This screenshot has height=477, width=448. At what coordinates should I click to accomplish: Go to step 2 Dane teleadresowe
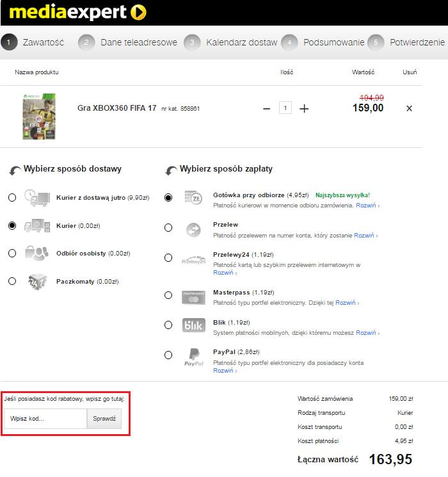[x=128, y=42]
